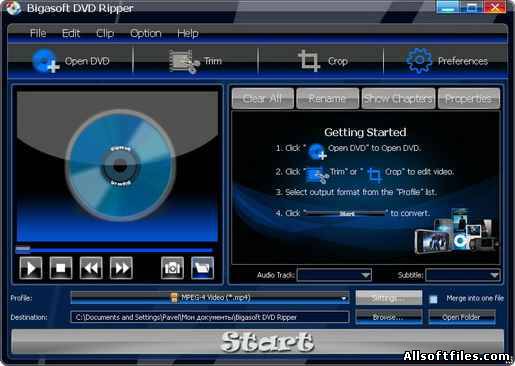515x366 pixels.
Task: Expand the Profile format dropdown
Action: point(343,298)
